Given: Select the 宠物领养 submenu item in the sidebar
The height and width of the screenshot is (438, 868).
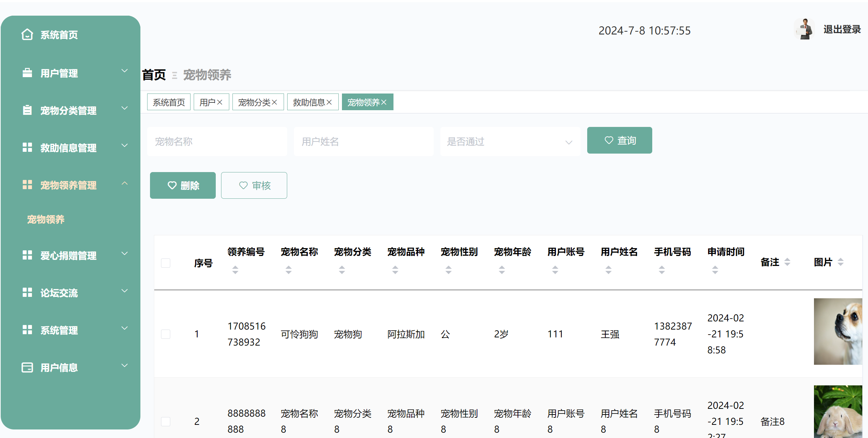Looking at the screenshot, I should point(46,219).
